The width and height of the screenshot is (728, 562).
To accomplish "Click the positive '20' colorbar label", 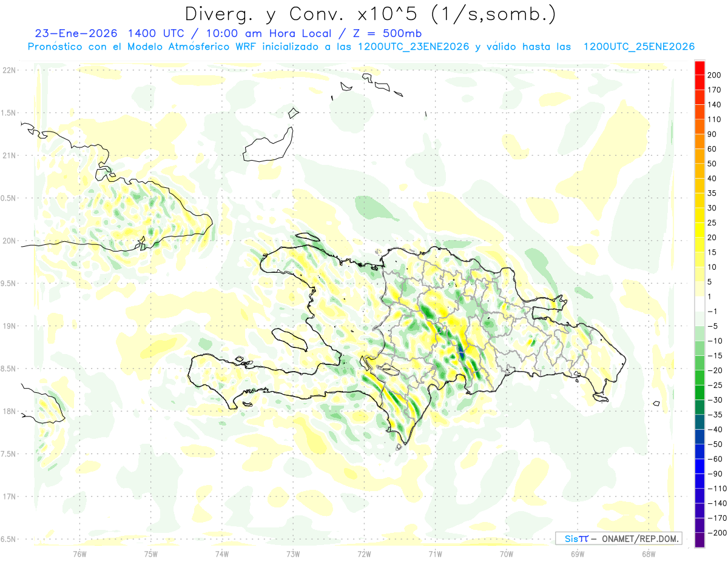I will pyautogui.click(x=713, y=237).
